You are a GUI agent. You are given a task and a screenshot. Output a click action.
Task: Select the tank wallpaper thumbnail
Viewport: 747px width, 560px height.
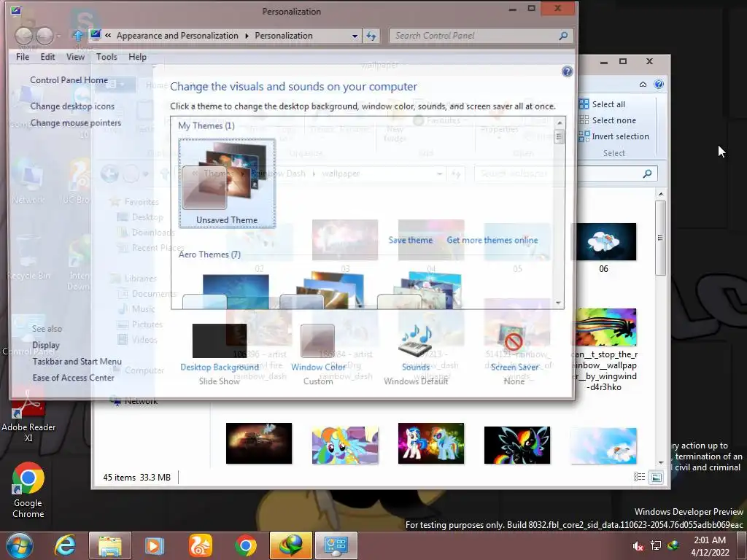pos(259,443)
